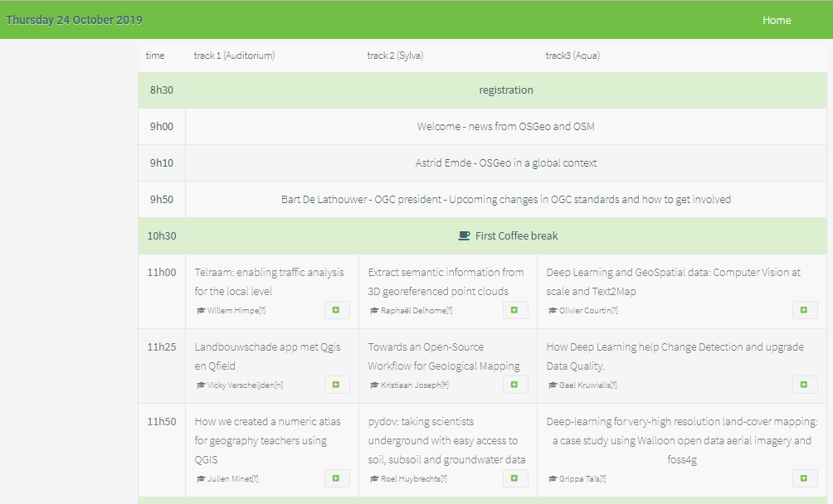This screenshot has height=504, width=833.
Task: Select speaker name Kristiaan Joseph
Action: coord(411,385)
